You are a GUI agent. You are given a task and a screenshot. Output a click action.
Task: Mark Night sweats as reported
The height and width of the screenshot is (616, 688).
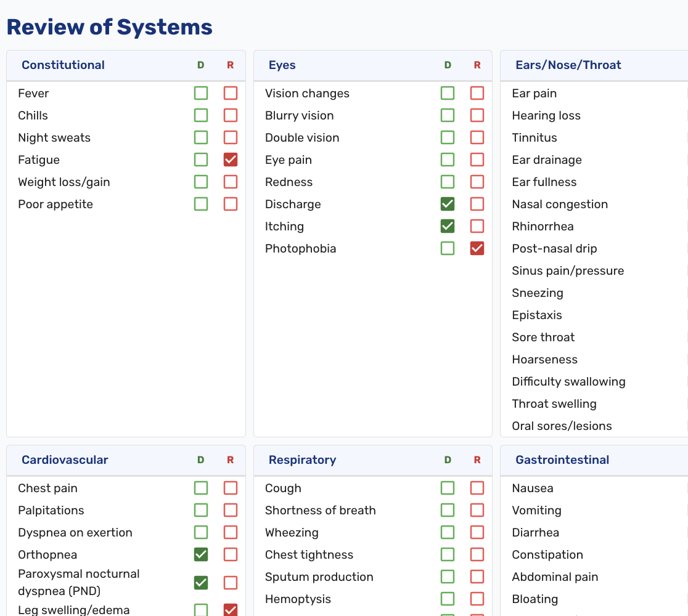[231, 137]
